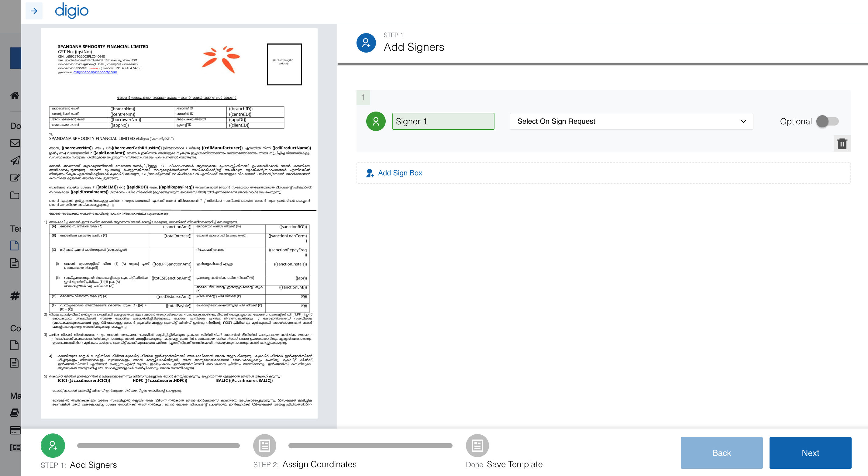
Task: Open the Mail envelope icon in sidebar
Action: click(15, 143)
